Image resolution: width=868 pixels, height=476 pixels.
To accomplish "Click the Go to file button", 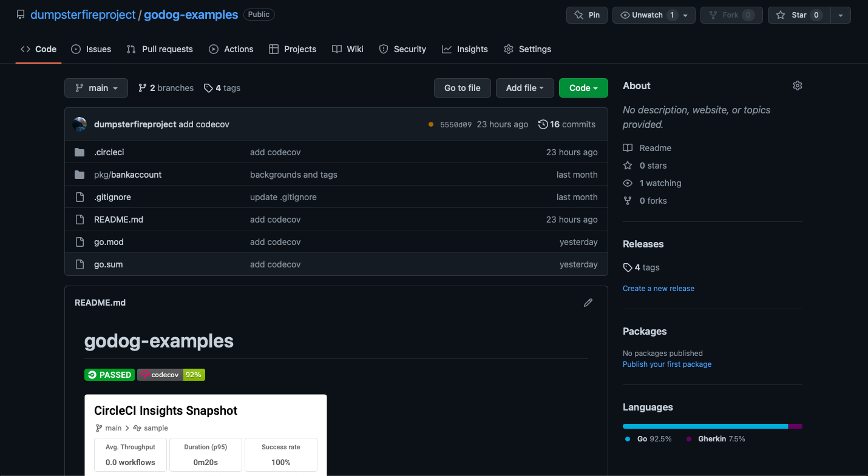I will (463, 88).
